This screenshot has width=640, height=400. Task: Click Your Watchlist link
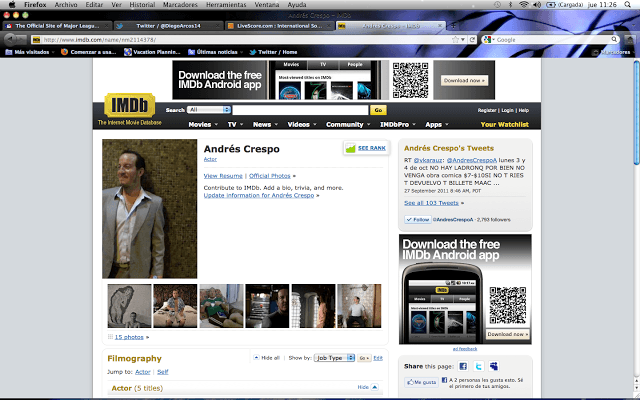pyautogui.click(x=504, y=124)
